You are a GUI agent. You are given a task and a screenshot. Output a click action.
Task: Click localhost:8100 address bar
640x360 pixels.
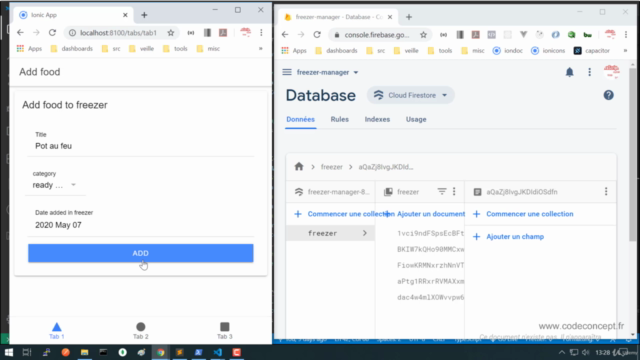(x=118, y=33)
